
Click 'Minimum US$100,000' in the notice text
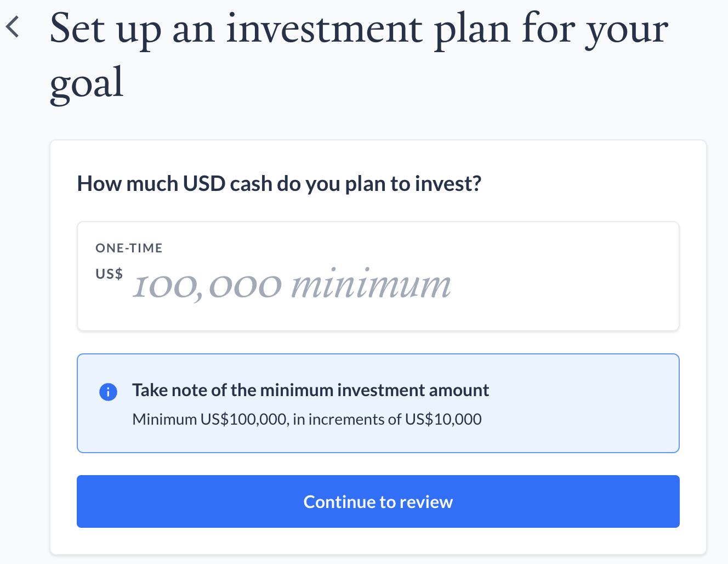click(x=209, y=419)
